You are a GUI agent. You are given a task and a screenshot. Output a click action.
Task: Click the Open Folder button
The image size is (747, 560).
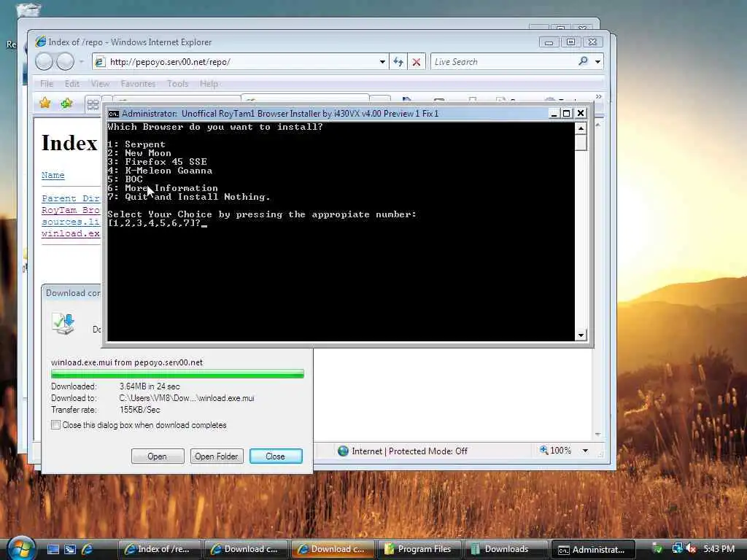[x=216, y=456]
